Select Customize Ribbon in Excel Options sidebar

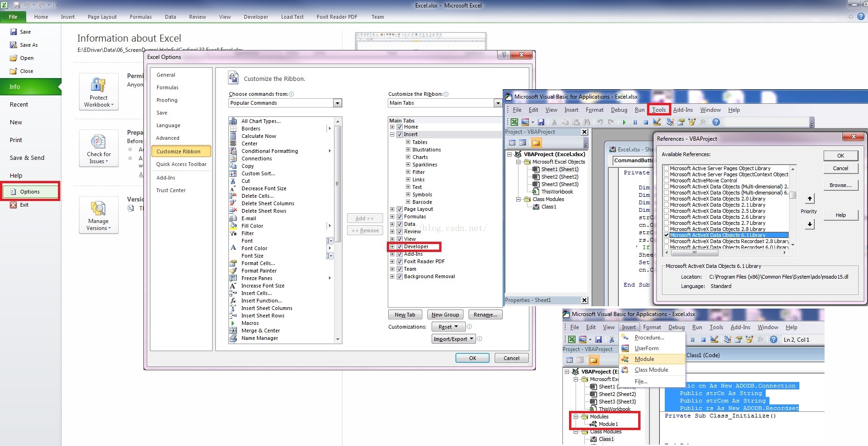(181, 151)
